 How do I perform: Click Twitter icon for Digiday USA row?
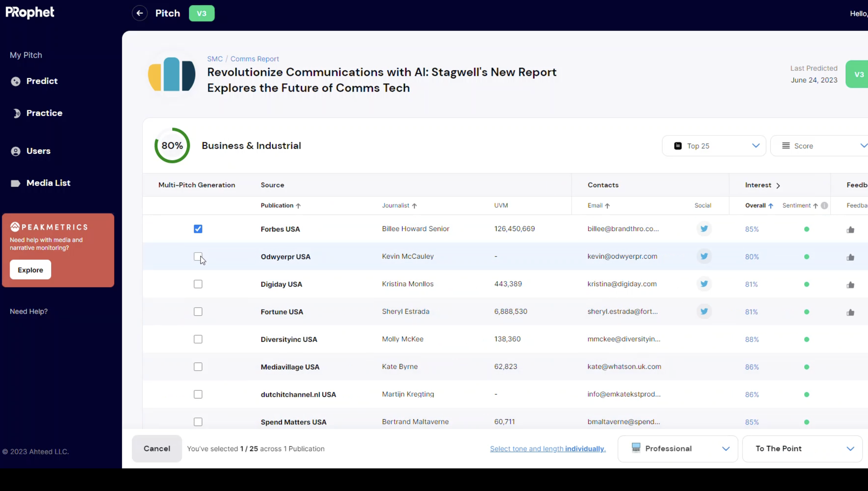point(704,284)
